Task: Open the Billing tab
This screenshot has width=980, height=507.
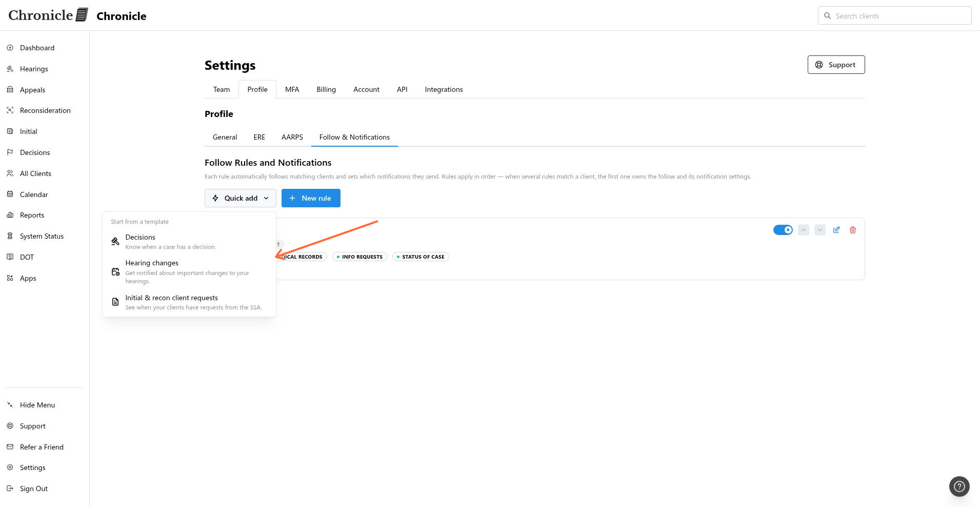Action: 326,89
